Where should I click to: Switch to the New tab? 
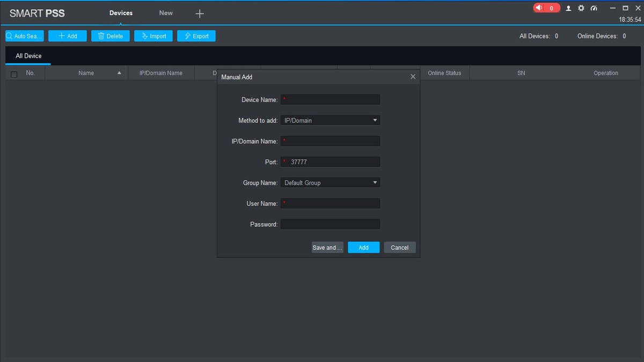166,13
